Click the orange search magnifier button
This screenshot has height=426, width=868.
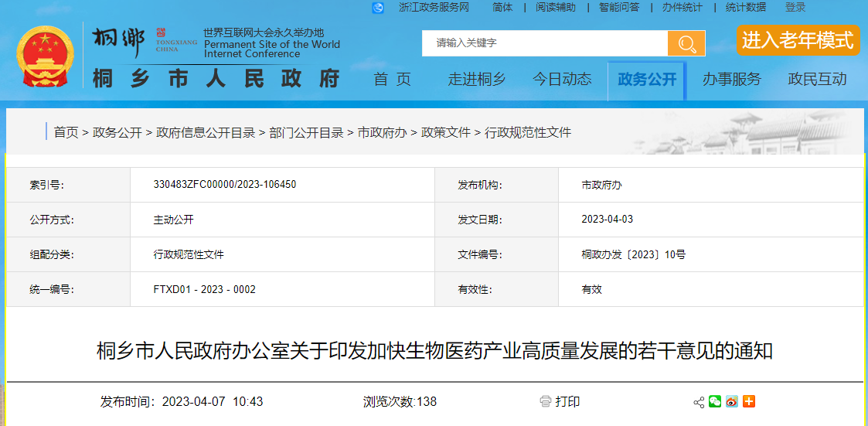[686, 43]
